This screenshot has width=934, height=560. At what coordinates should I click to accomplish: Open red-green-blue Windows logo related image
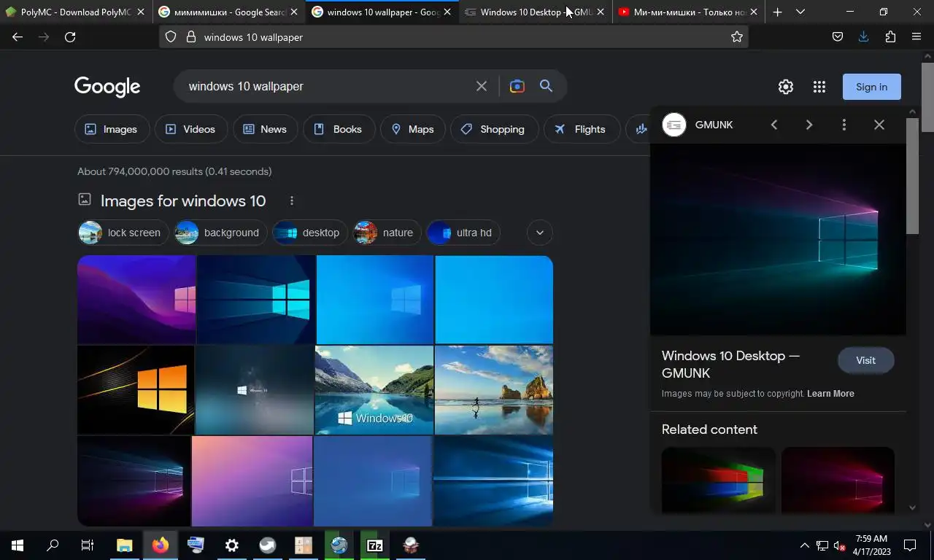(x=719, y=481)
